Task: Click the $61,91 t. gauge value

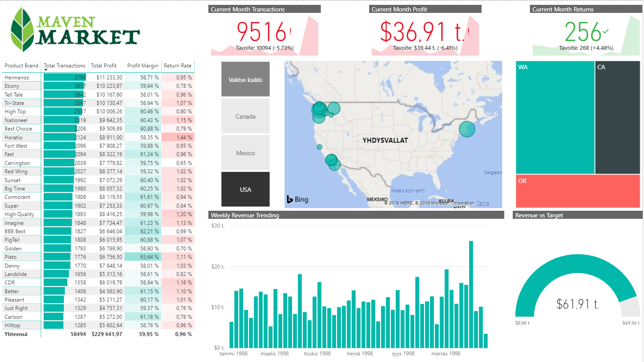Action: click(577, 304)
